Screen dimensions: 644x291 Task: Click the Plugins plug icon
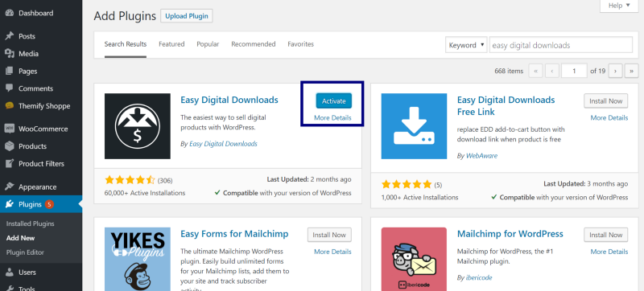pos(10,204)
